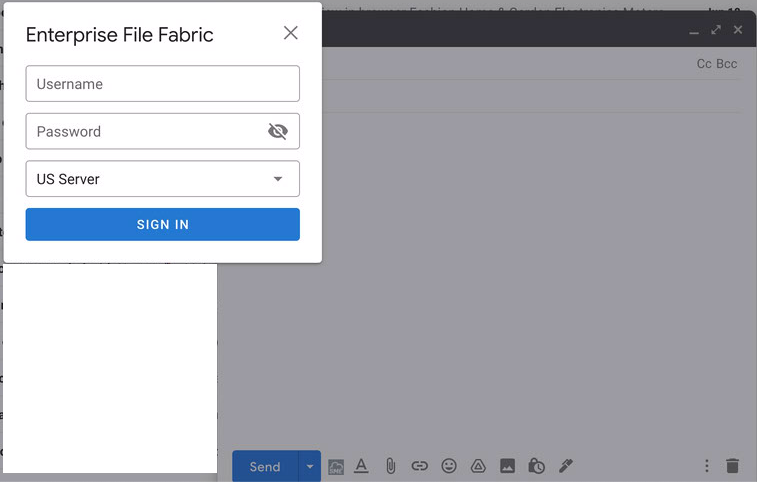Toggle confidential mode lock-clock icon
The height and width of the screenshot is (482, 757).
pos(536,466)
